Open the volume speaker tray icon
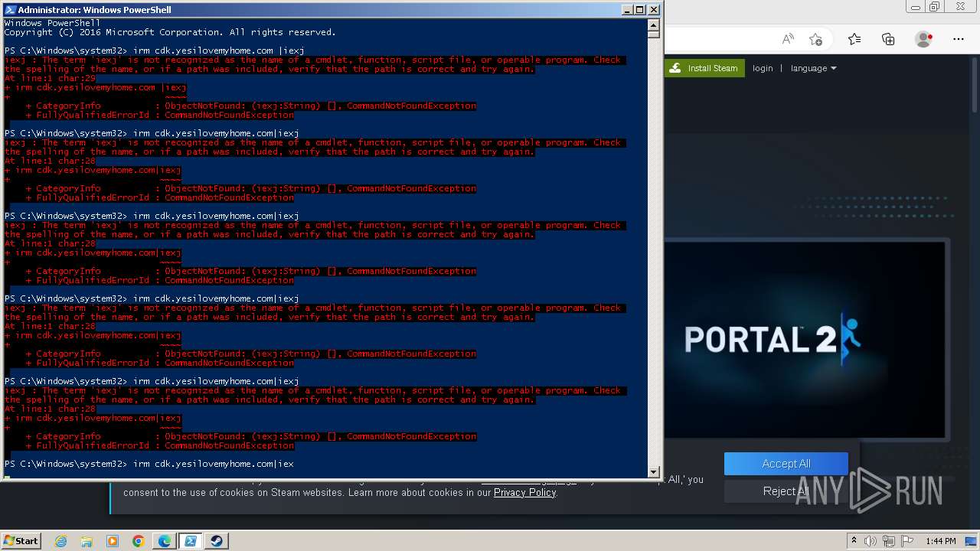The image size is (980, 551). click(871, 541)
